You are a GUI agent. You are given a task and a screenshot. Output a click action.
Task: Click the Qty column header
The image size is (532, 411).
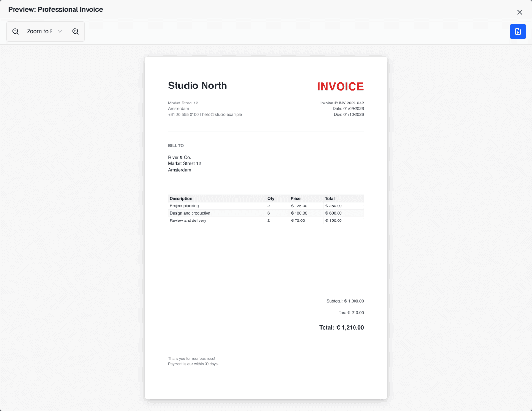click(278, 198)
